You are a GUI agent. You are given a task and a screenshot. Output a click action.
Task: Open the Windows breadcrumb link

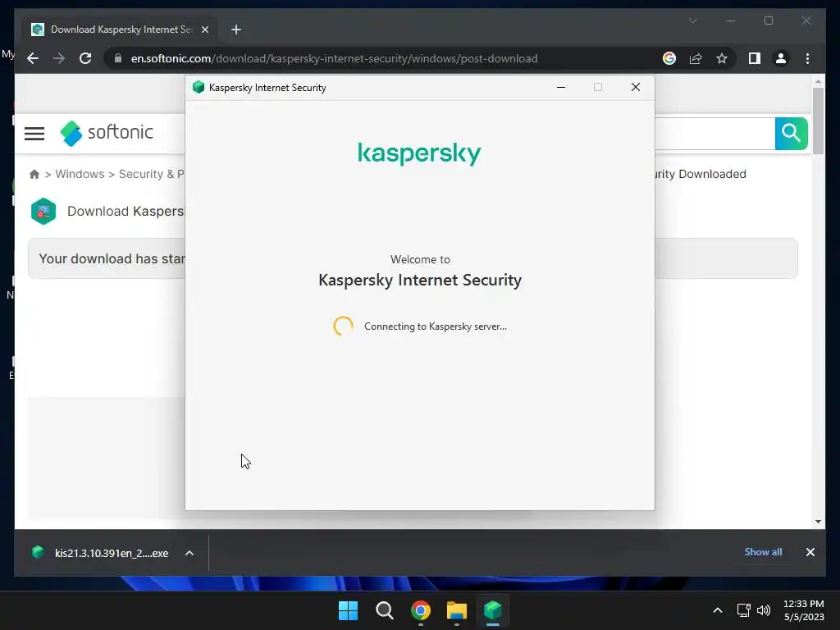80,174
